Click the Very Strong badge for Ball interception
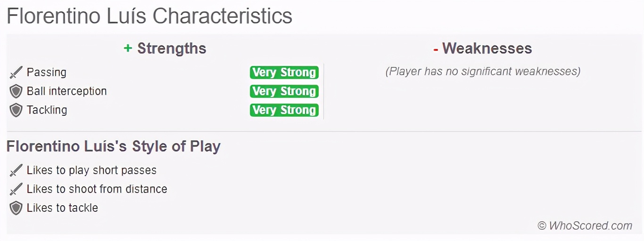This screenshot has height=241, width=644. point(284,91)
